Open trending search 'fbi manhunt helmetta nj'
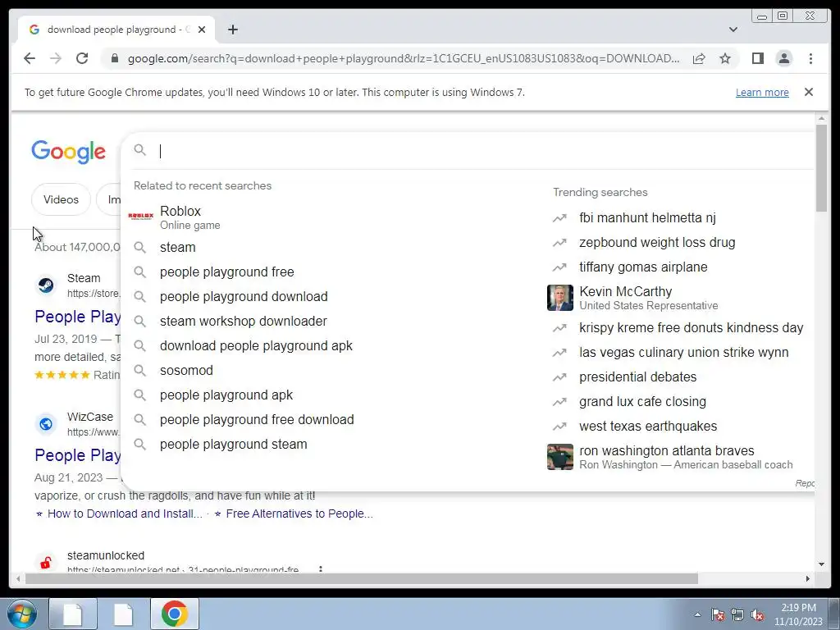This screenshot has height=630, width=840. pyautogui.click(x=647, y=217)
